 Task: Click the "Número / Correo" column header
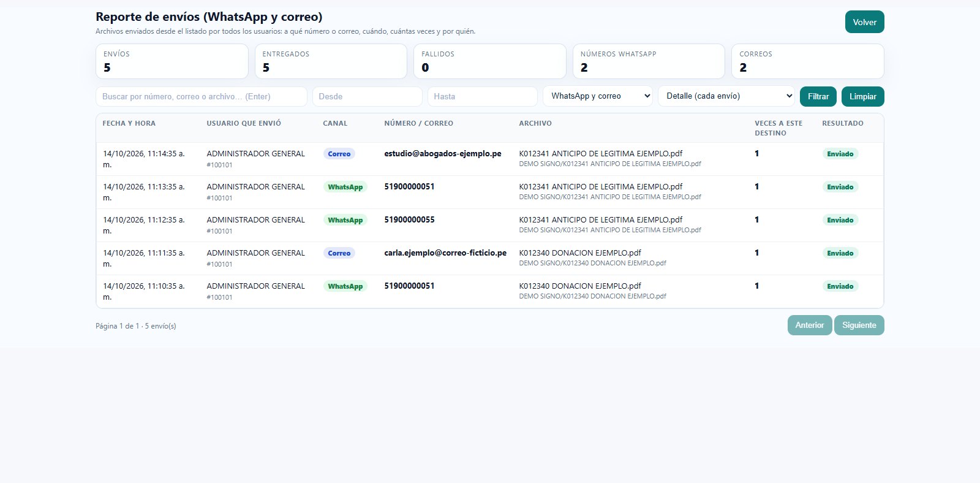[x=419, y=123]
